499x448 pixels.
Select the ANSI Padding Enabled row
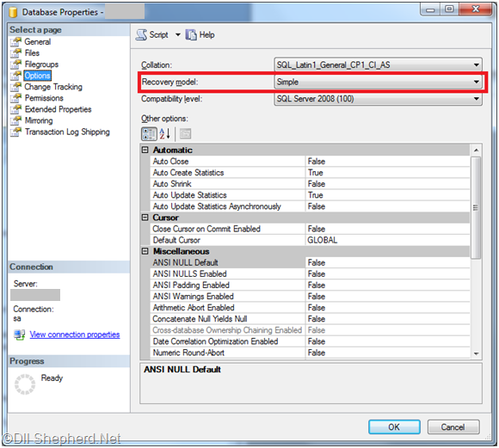[x=311, y=285]
